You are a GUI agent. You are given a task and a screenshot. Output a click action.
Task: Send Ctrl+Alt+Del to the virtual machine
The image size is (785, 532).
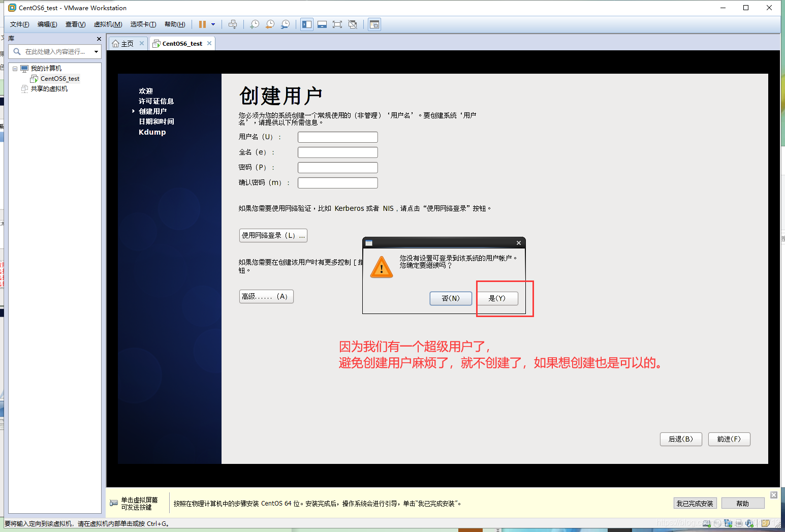click(x=233, y=24)
